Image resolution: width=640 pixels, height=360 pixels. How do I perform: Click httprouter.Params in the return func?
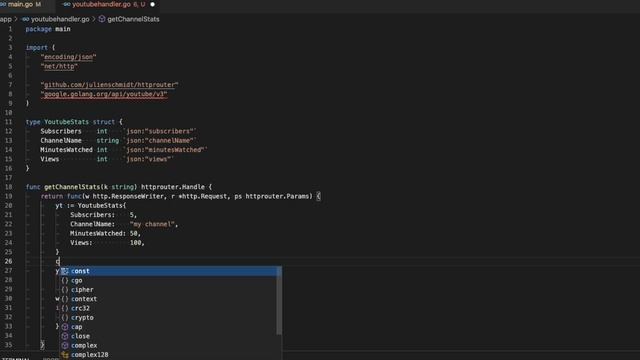tap(276, 196)
